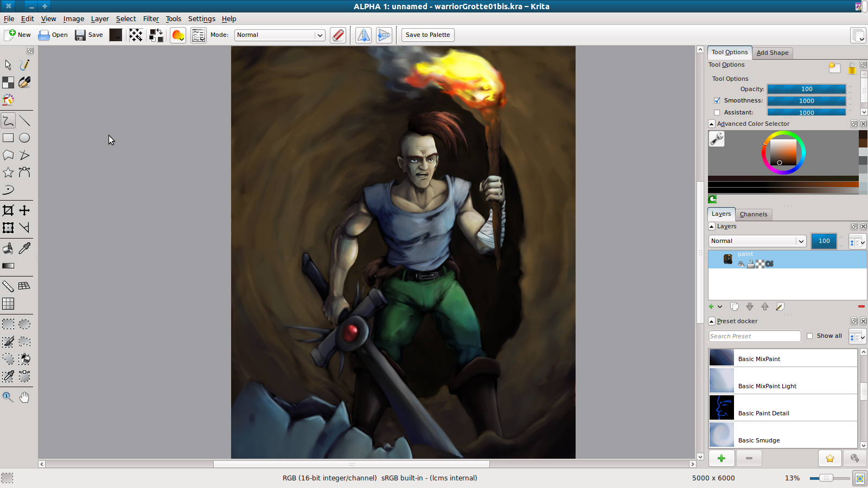Toggle lock on the paint layer
The width and height of the screenshot is (868, 488).
pyautogui.click(x=750, y=264)
